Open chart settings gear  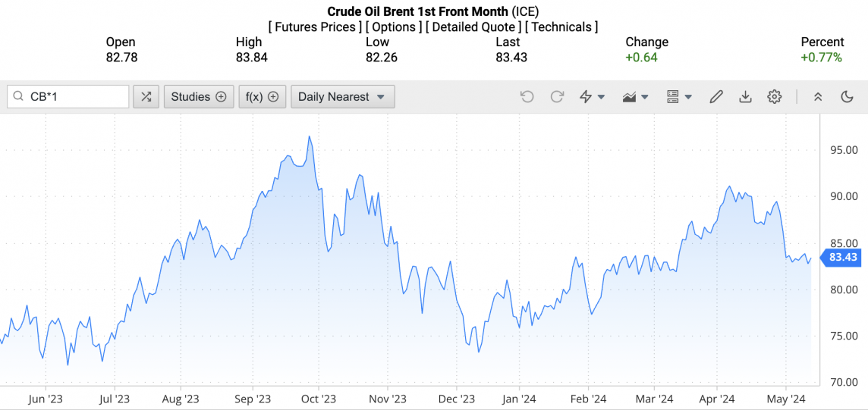pos(774,96)
